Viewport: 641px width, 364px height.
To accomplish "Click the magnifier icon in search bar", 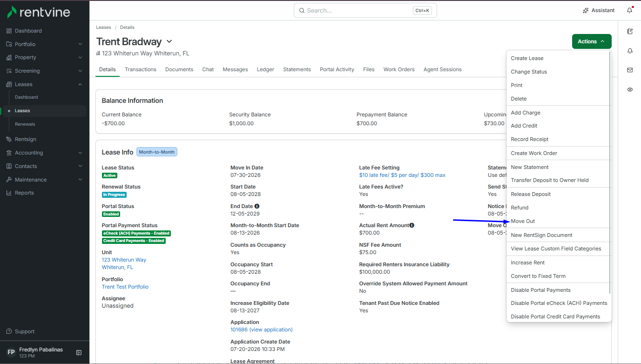I will pos(302,10).
